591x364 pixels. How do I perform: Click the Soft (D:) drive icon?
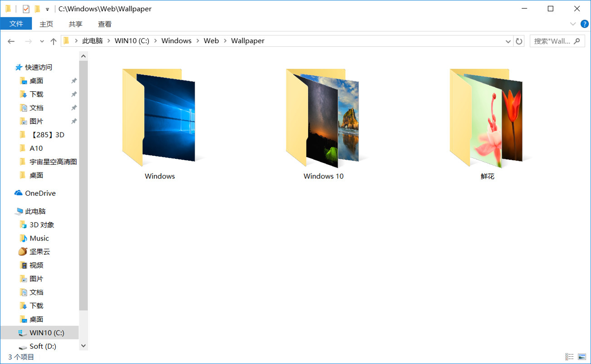click(x=23, y=347)
